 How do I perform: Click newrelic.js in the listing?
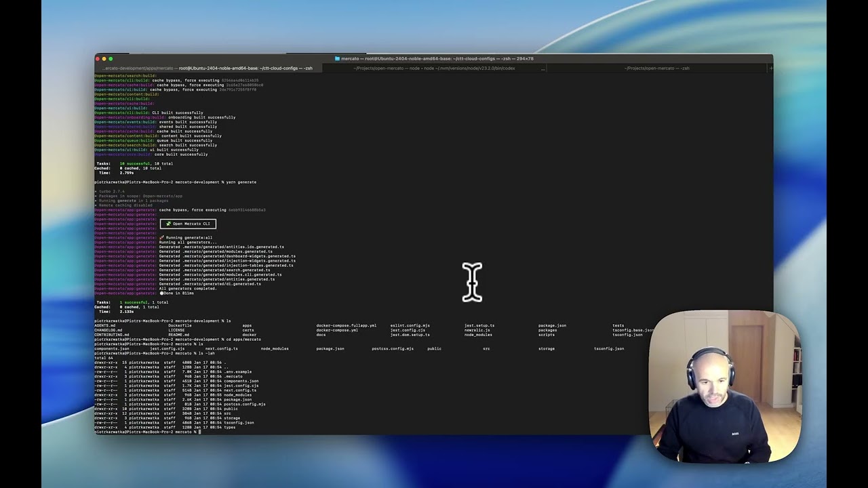(477, 330)
